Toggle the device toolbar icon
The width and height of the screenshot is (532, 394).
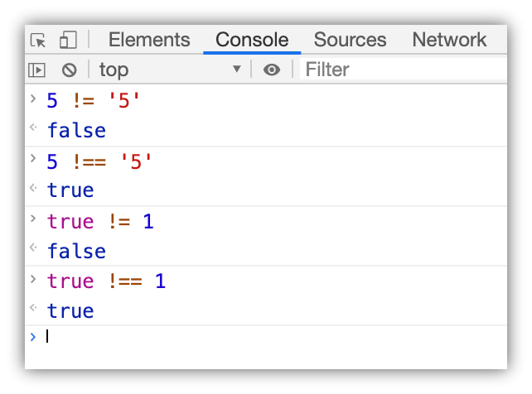click(68, 40)
